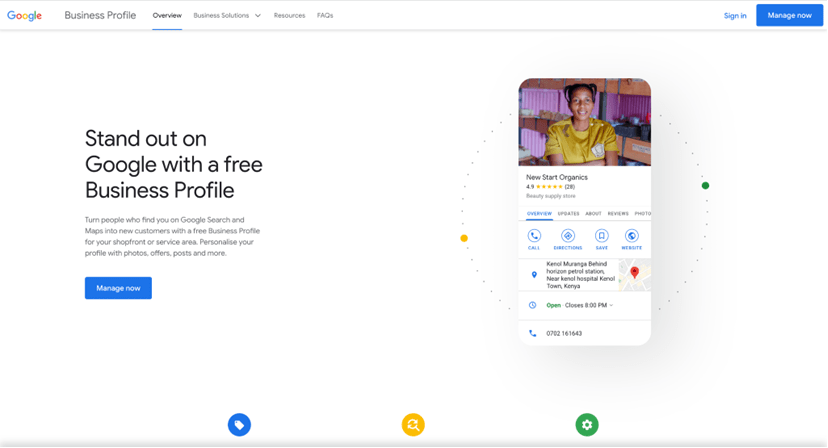
Task: Click the phone icon beside 0702 161643
Action: 533,333
